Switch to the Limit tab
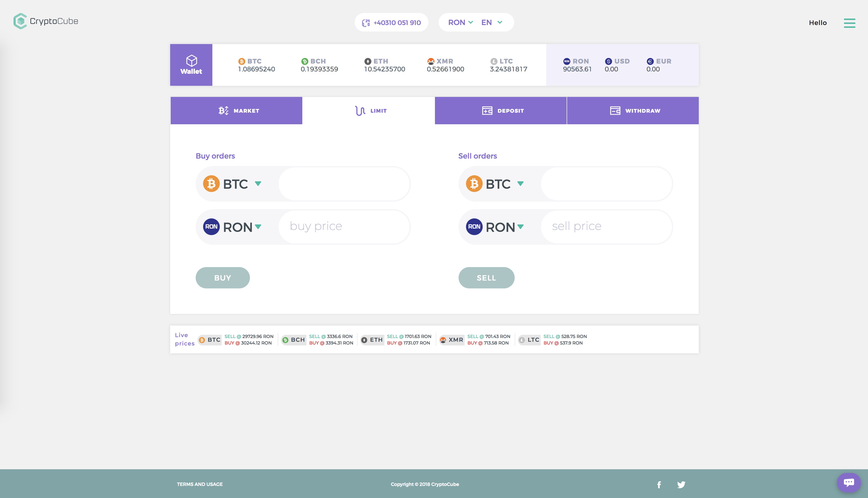This screenshot has height=498, width=868. [369, 111]
